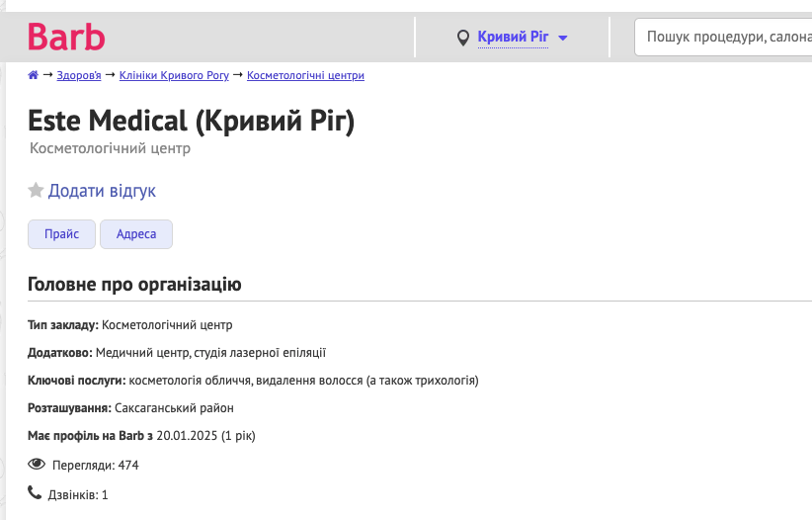Click the home icon in breadcrumbs

[34, 75]
